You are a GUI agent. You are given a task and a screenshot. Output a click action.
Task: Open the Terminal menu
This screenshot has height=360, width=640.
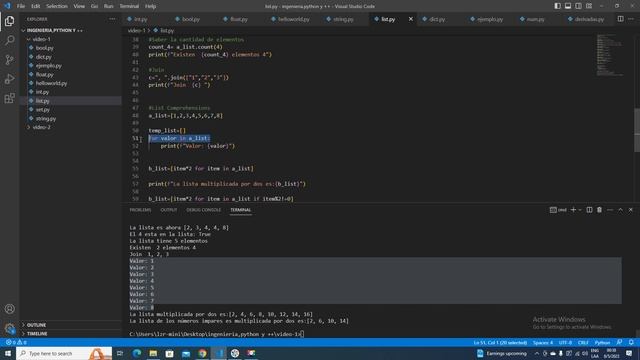[129, 6]
